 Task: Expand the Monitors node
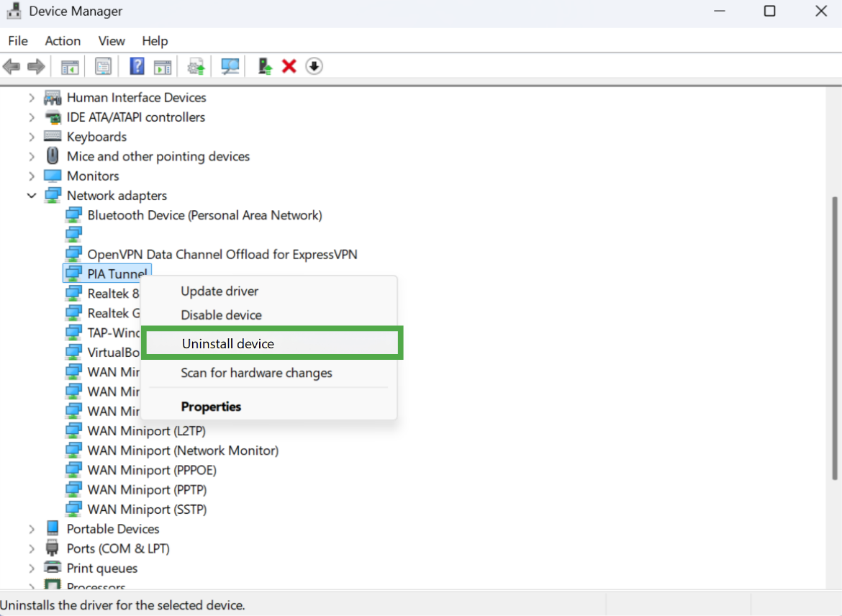(32, 176)
